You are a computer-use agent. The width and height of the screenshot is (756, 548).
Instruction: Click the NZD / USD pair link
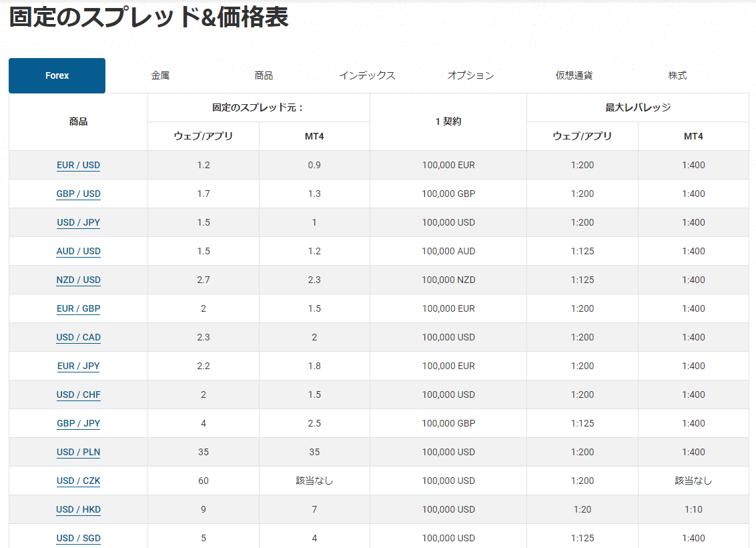(78, 280)
